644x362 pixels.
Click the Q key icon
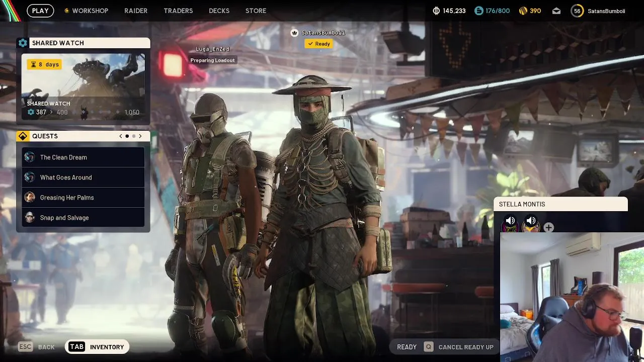[428, 347]
